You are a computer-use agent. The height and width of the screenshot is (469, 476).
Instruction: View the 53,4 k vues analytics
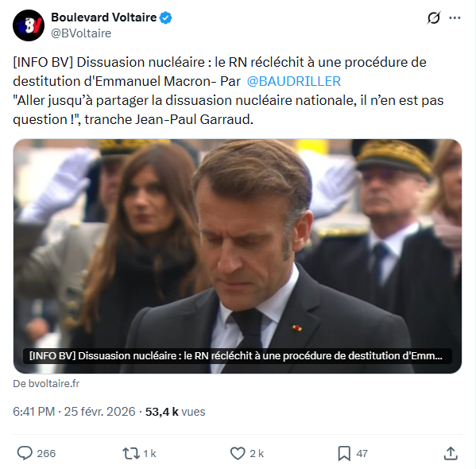click(175, 412)
